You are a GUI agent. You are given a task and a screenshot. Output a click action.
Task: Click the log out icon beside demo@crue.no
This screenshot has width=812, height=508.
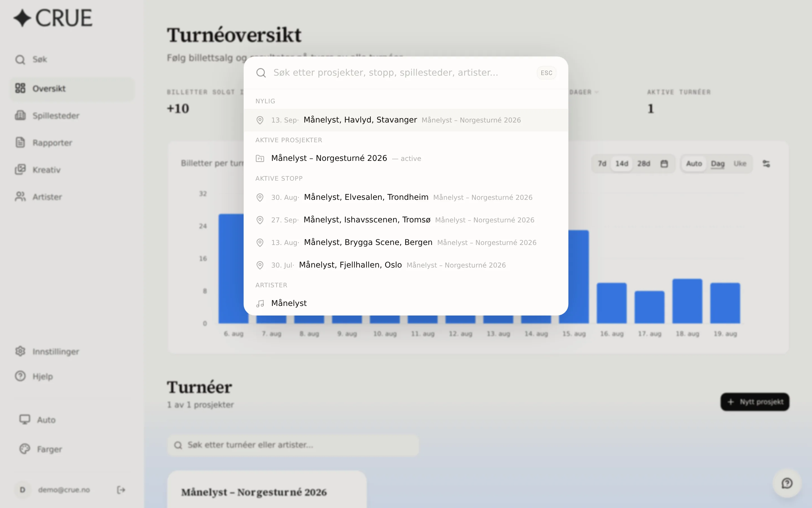click(x=121, y=490)
